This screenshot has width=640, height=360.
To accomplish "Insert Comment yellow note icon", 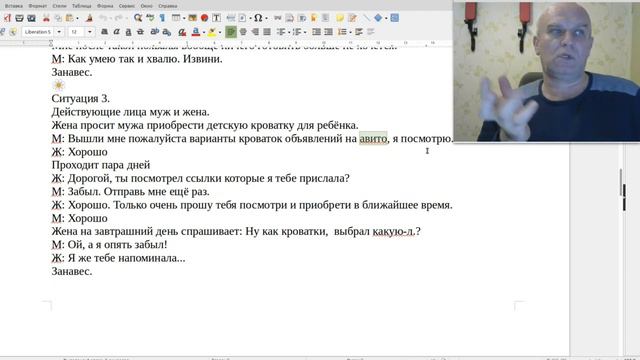I will click(340, 18).
